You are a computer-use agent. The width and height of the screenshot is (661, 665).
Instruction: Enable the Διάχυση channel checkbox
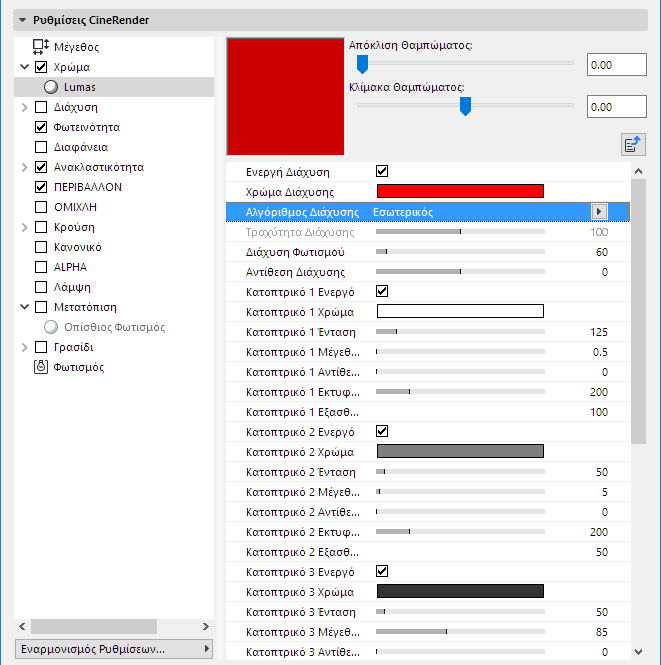pyautogui.click(x=41, y=107)
